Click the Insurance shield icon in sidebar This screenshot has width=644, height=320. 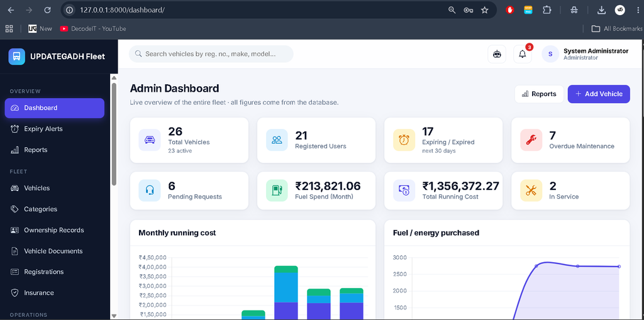click(15, 292)
